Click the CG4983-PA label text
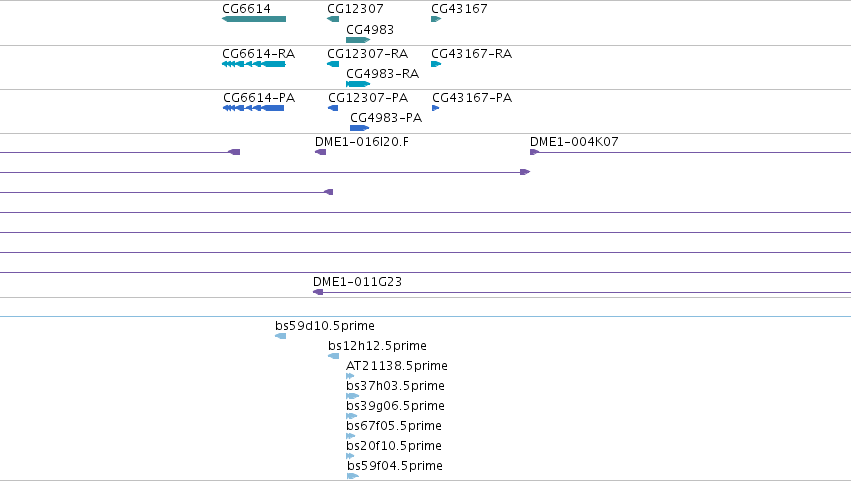851x481 pixels. coord(386,118)
